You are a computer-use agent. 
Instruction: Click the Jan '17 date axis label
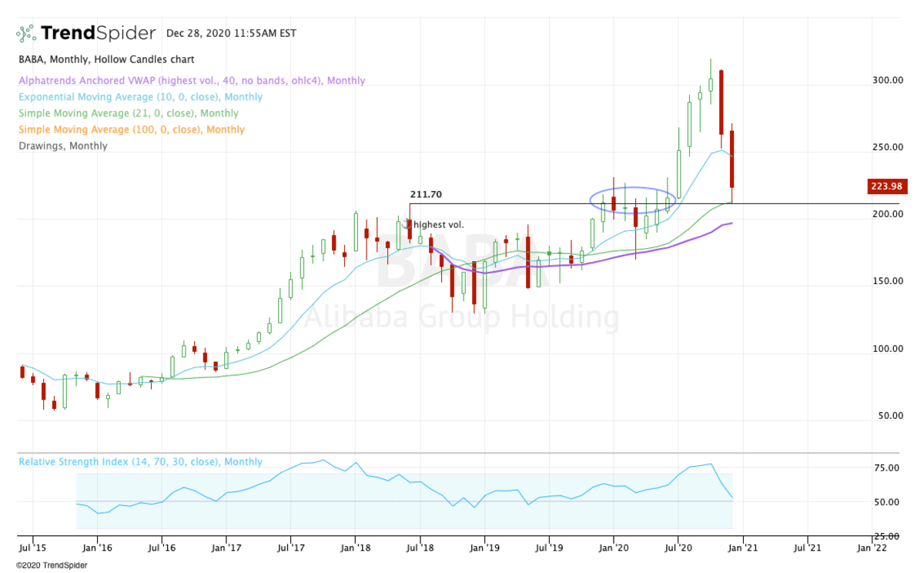point(226,548)
